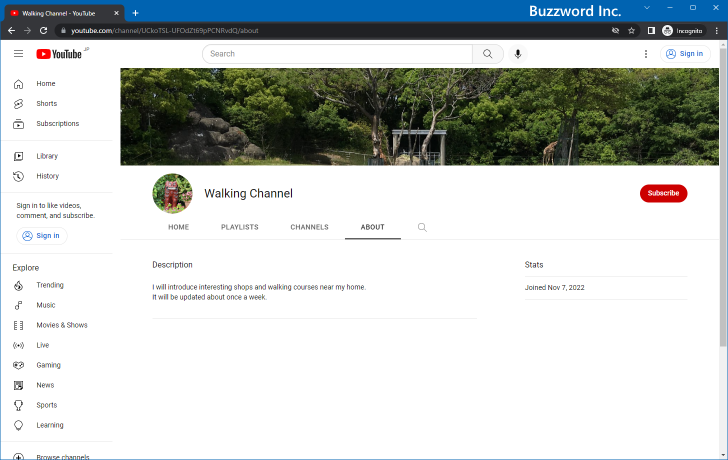Open YouTube settings three-dot menu
The image size is (728, 460).
[645, 54]
